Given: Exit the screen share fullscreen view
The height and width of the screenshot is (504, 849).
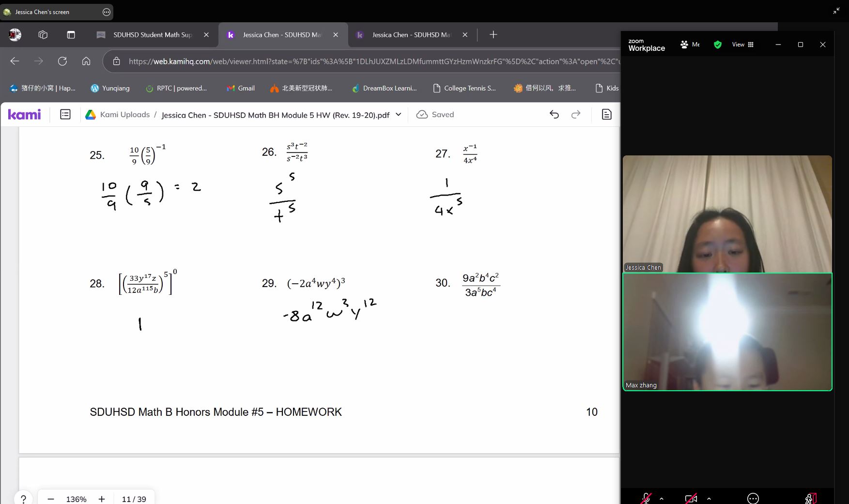Looking at the screenshot, I should [x=836, y=11].
